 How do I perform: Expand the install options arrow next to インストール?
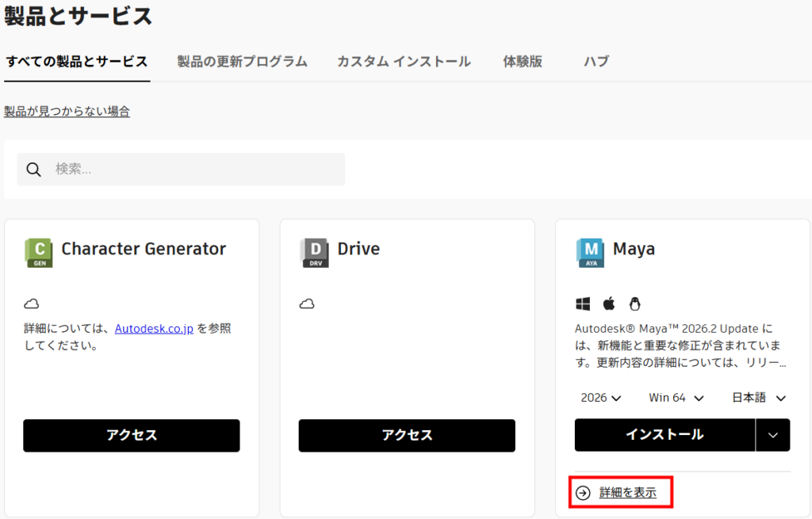pos(773,435)
